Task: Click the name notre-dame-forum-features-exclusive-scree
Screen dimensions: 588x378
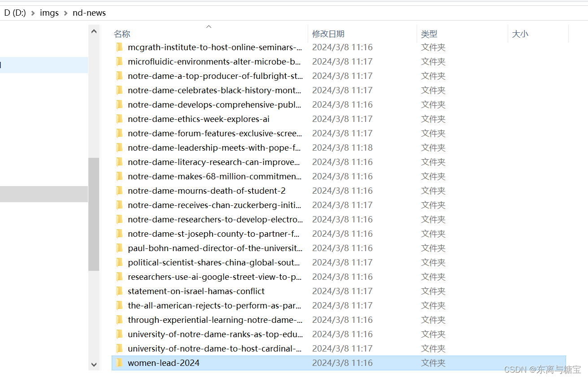Action: (215, 133)
